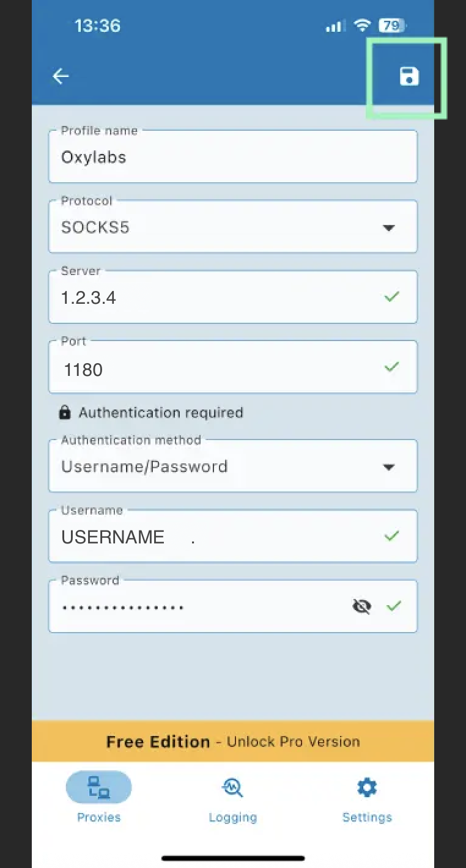This screenshot has height=868, width=466.
Task: Tap the Unlock Pro Version banner
Action: tap(233, 741)
